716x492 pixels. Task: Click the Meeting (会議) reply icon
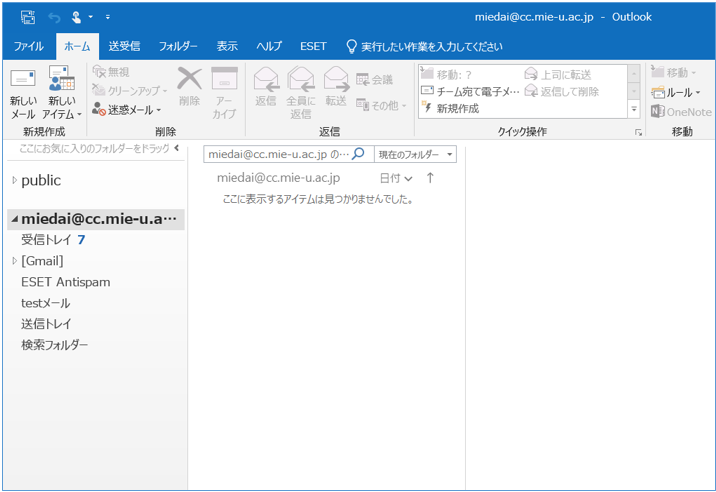pyautogui.click(x=363, y=79)
